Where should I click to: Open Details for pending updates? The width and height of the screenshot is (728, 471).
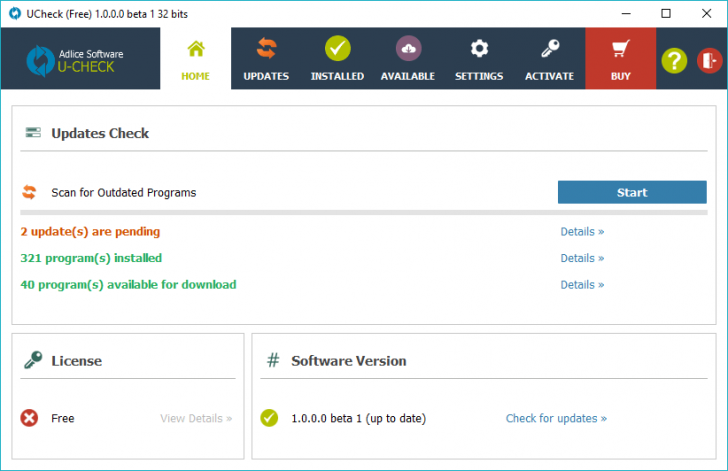582,232
